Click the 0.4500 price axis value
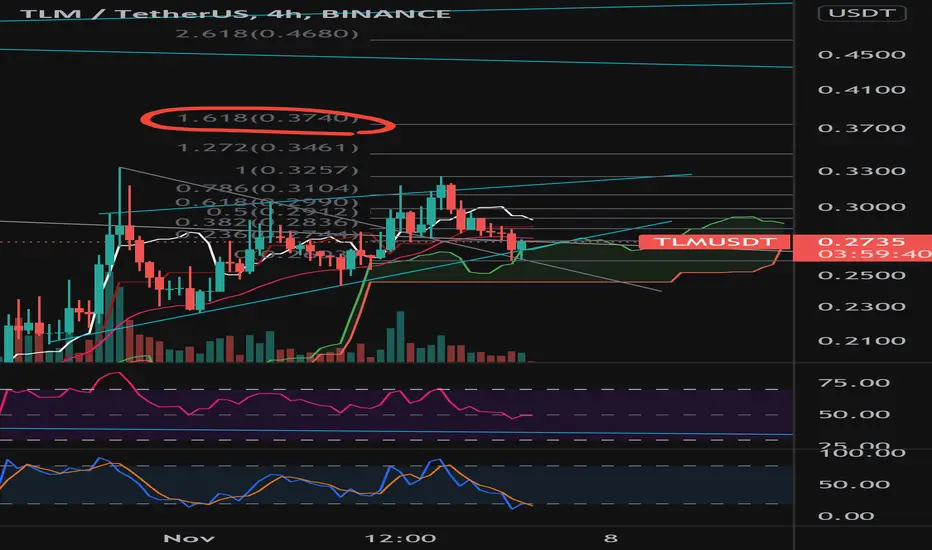Screen dimensions: 932x550 click(x=862, y=55)
